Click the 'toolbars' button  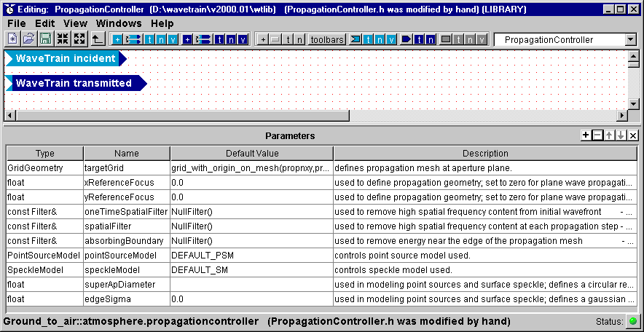tap(326, 39)
